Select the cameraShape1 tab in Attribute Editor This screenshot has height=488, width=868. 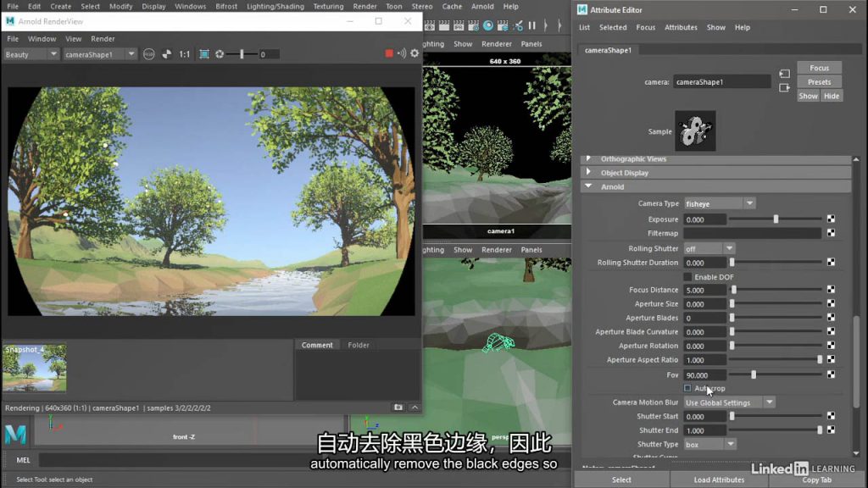click(x=608, y=50)
